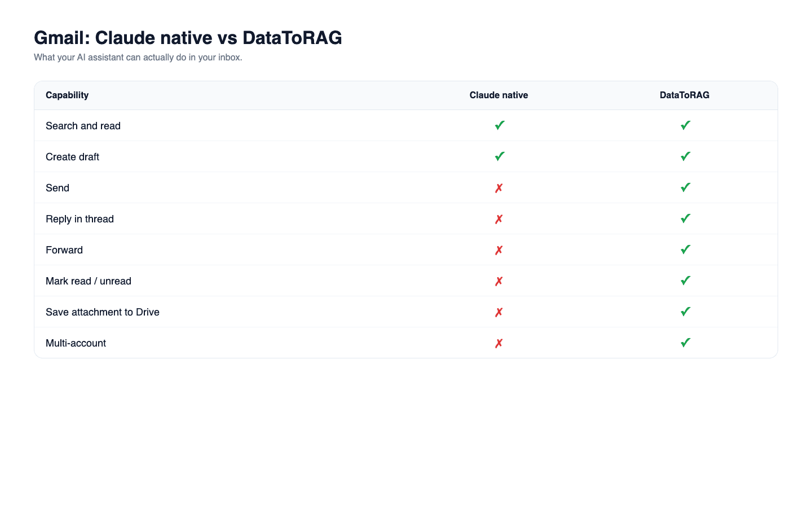Click the DataToRAG column header

tap(685, 95)
